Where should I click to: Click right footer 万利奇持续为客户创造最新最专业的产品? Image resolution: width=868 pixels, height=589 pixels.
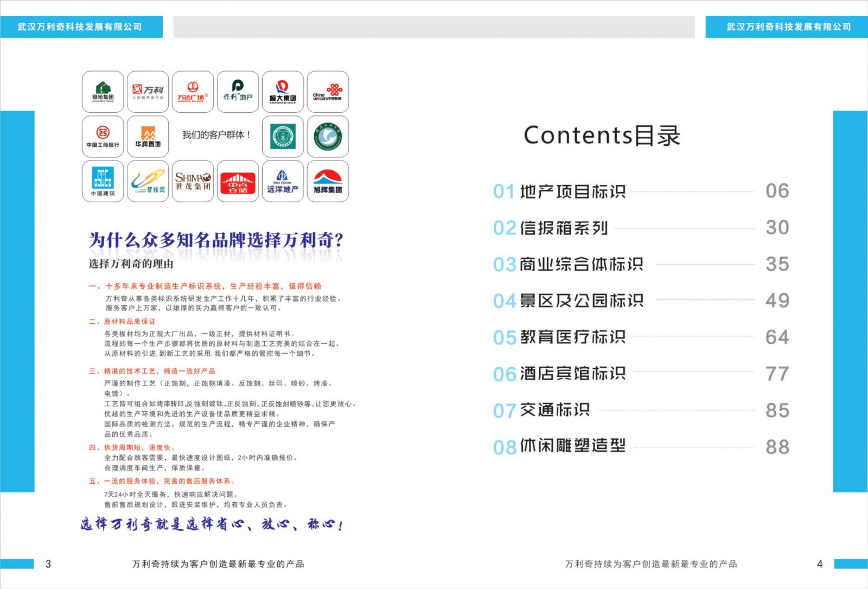tap(651, 564)
